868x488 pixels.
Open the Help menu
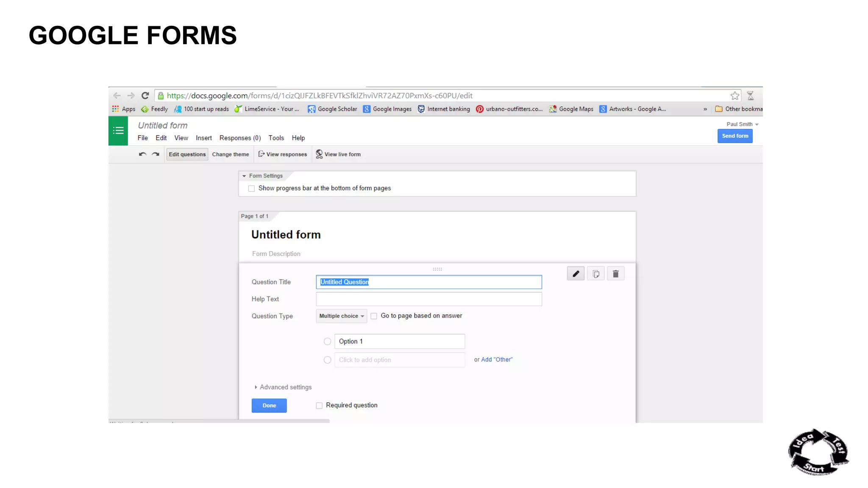298,138
